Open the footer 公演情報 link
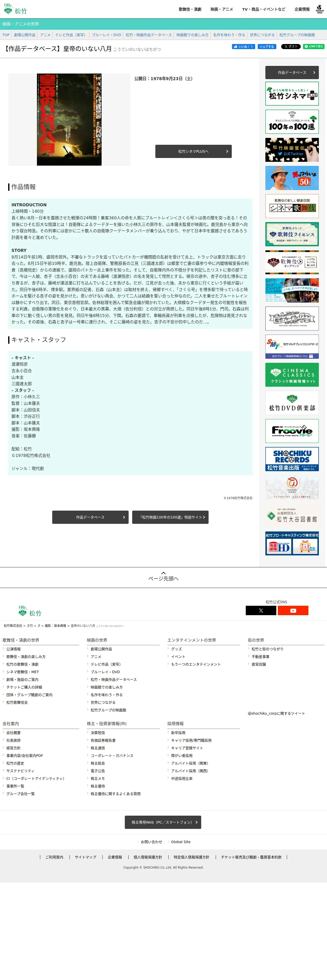Viewport: 327px width, 980px height. [14, 650]
